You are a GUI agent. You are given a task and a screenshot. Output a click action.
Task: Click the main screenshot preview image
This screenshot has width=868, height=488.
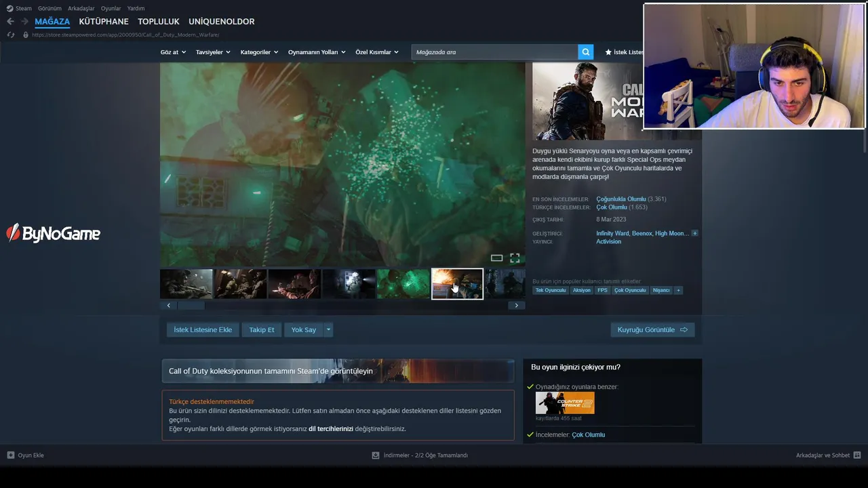coord(342,165)
